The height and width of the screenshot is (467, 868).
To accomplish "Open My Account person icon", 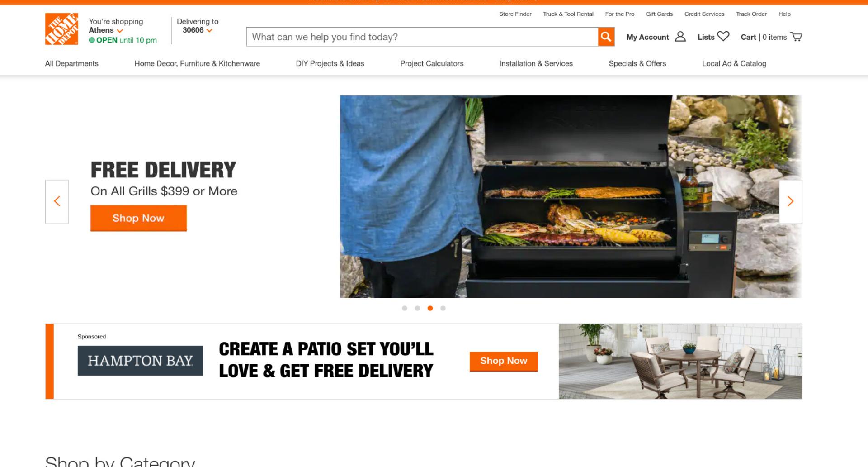I will coord(680,37).
